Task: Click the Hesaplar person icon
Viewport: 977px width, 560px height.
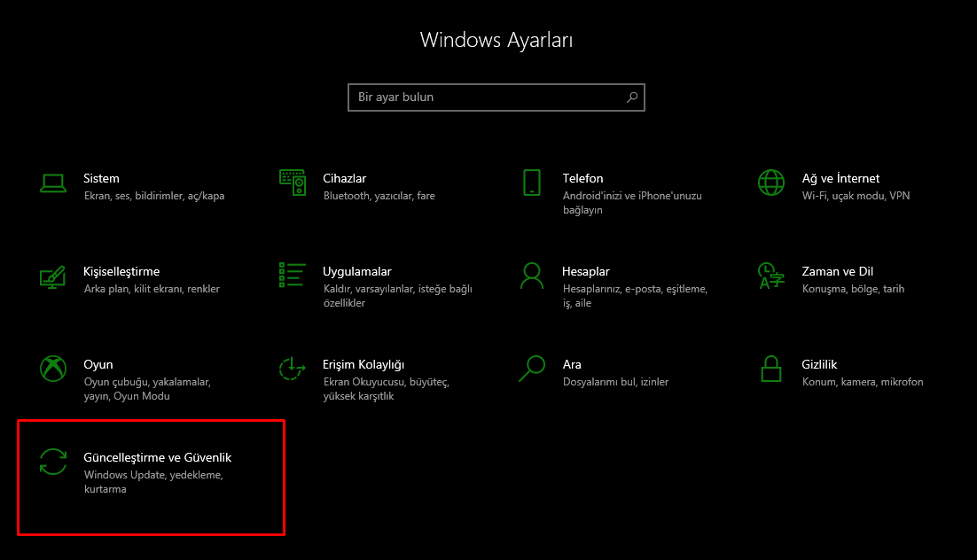Action: point(531,276)
